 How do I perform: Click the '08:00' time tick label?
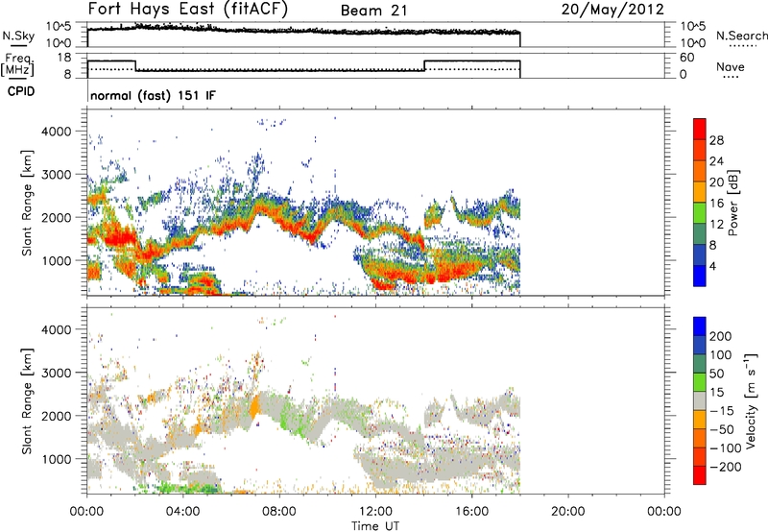(x=279, y=512)
